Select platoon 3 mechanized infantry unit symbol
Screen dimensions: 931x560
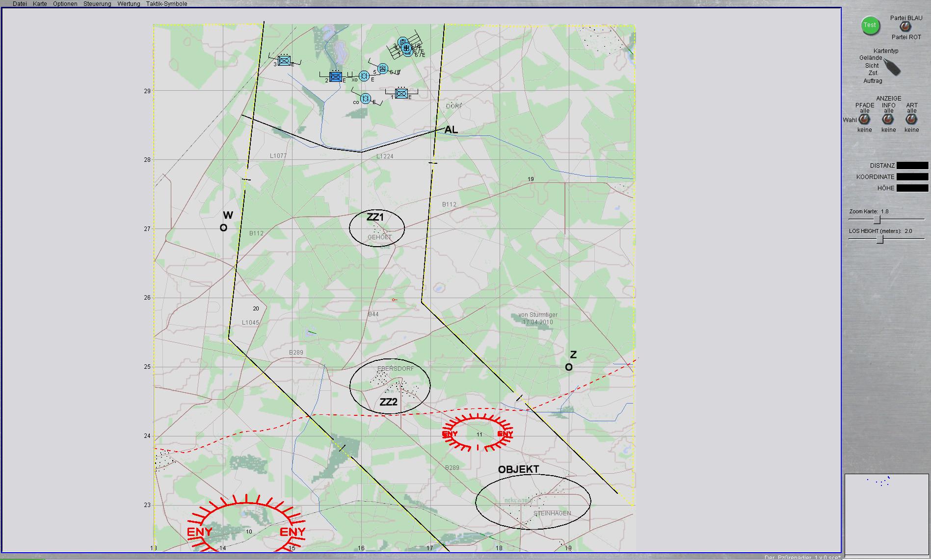[x=284, y=61]
